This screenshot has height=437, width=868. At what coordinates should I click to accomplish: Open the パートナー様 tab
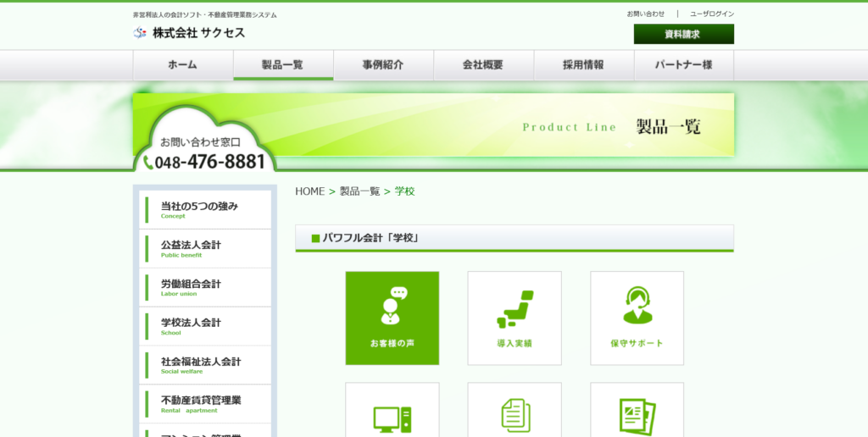684,65
